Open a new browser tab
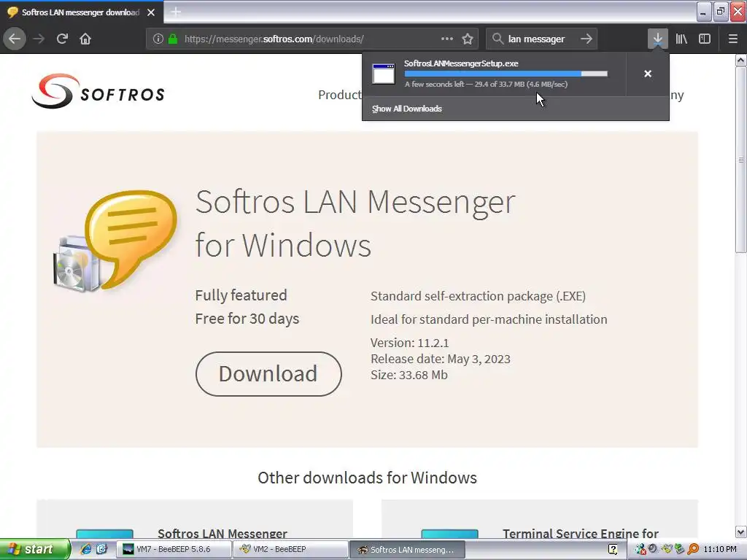Viewport: 747px width, 560px height. point(176,12)
